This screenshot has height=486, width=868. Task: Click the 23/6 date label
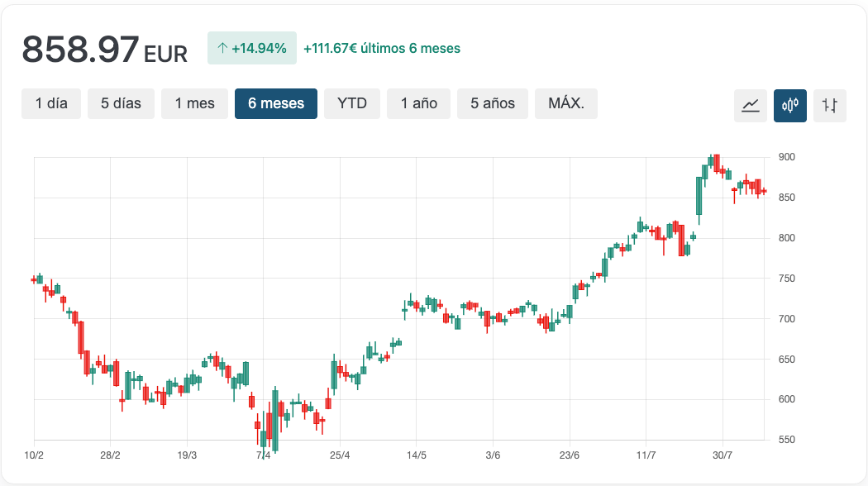pyautogui.click(x=569, y=455)
